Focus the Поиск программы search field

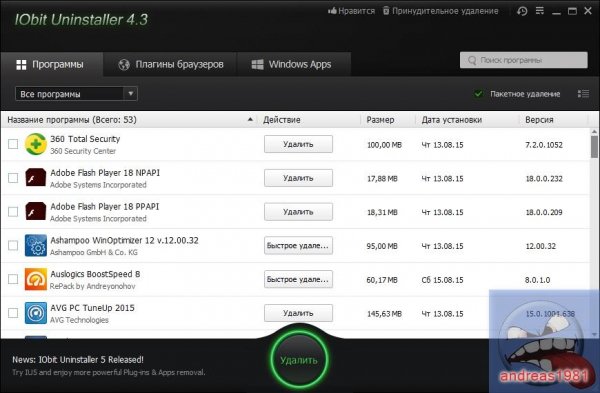[x=523, y=60]
